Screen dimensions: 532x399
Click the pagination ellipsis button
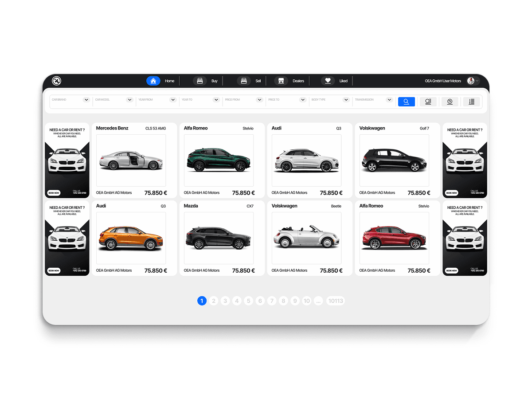pyautogui.click(x=319, y=301)
